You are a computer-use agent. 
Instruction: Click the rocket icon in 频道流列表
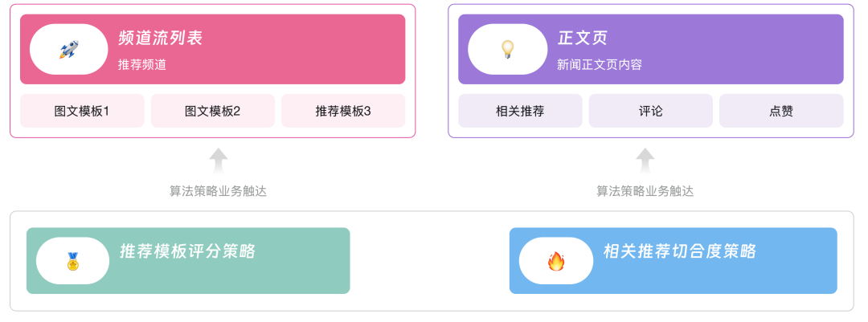pos(68,49)
